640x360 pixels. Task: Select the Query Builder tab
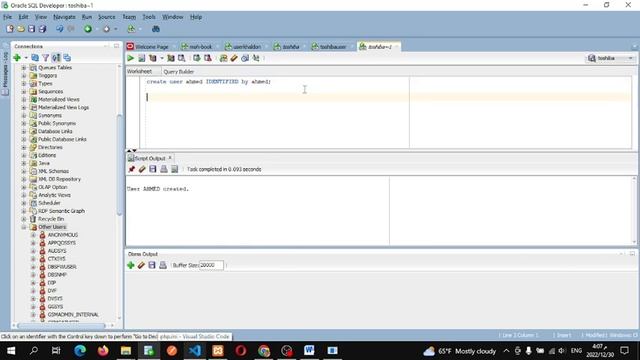point(178,71)
